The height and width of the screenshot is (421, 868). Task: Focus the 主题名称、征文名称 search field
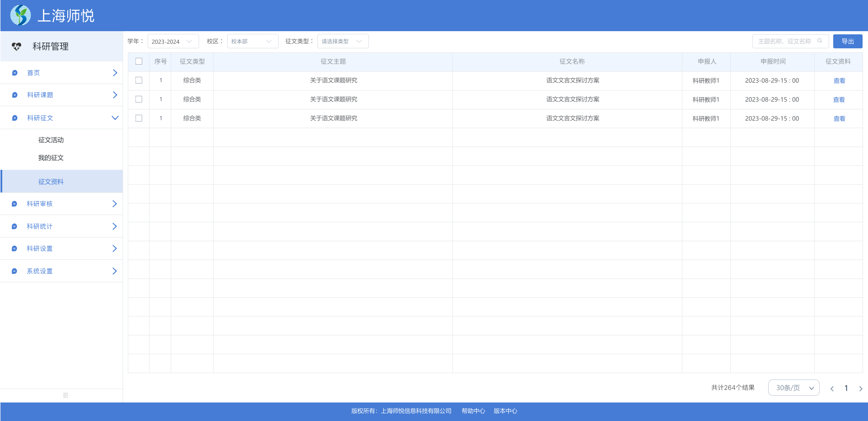[x=785, y=42]
